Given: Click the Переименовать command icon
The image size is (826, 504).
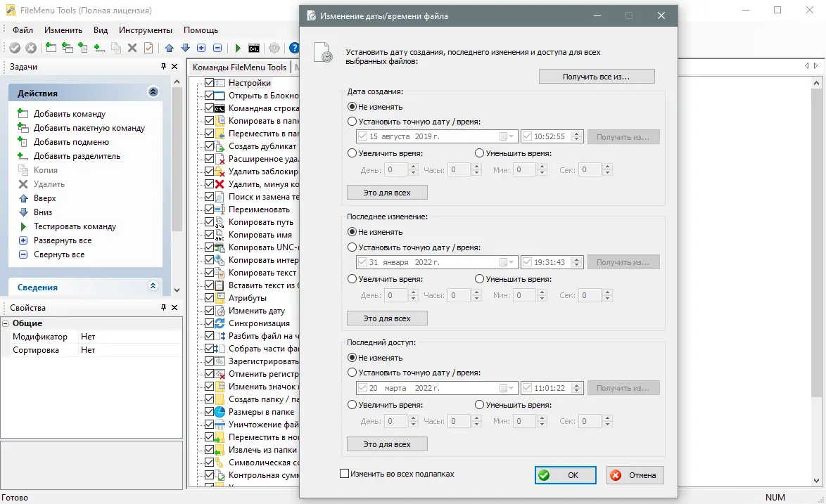Looking at the screenshot, I should (x=220, y=209).
